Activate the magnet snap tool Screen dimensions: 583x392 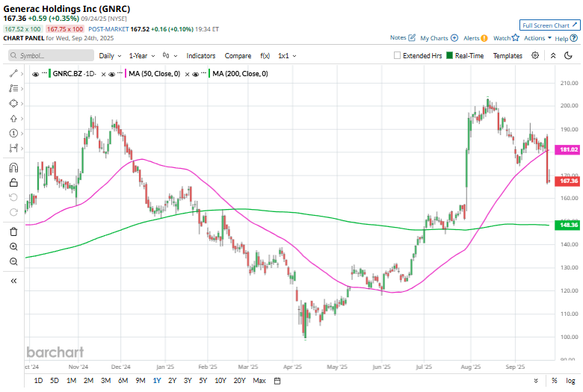[x=13, y=167]
